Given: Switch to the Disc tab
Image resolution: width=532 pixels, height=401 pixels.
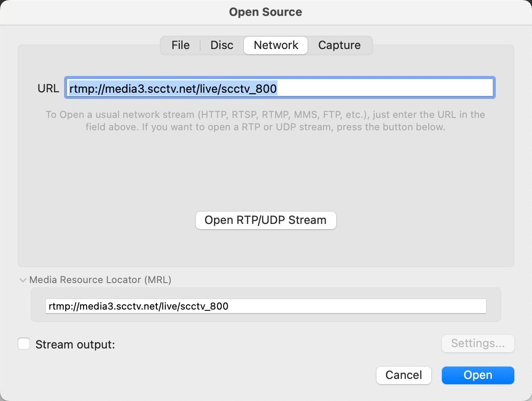Looking at the screenshot, I should click(x=222, y=45).
